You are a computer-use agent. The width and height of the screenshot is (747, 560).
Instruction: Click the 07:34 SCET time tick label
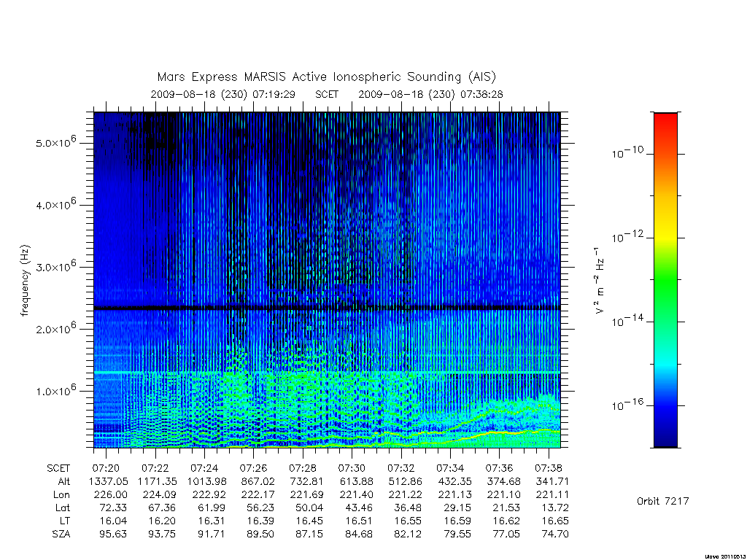tap(449, 468)
